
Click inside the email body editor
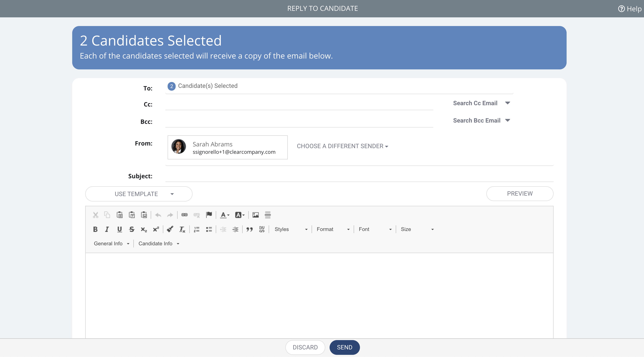coord(319,295)
